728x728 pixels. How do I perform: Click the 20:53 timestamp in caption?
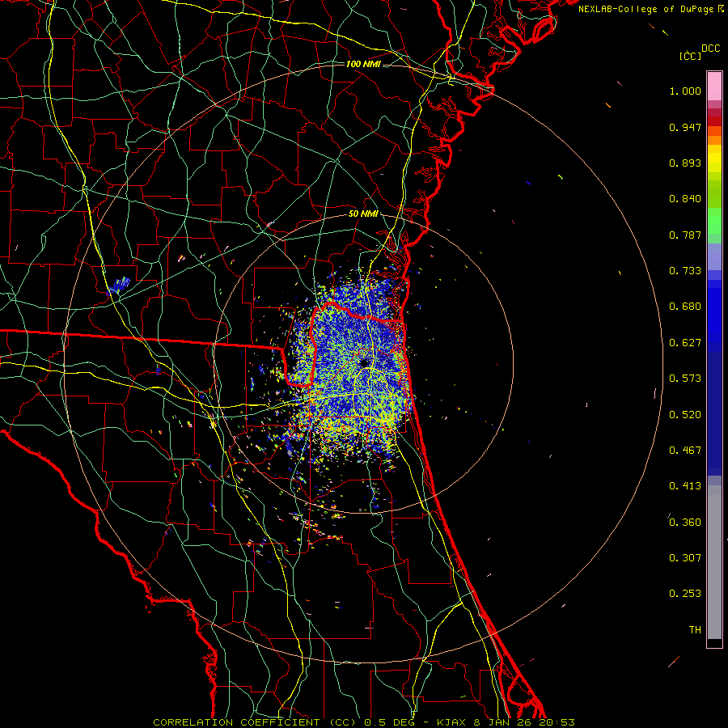tap(558, 722)
